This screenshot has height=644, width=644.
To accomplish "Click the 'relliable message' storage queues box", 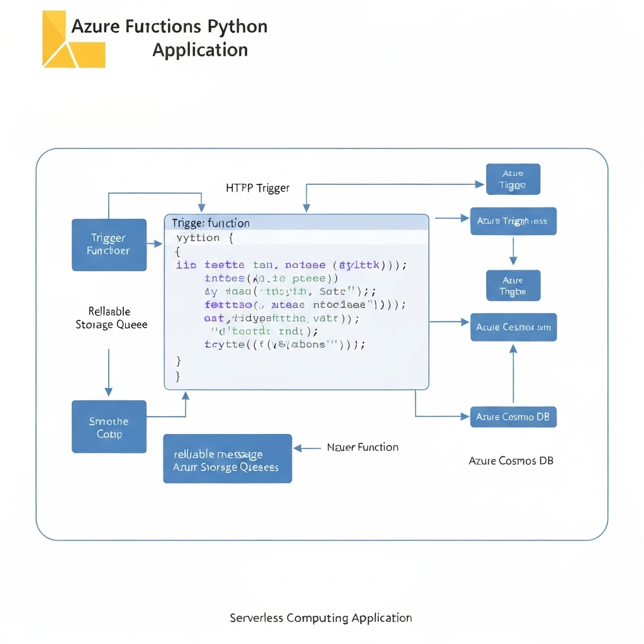I will pos(228,458).
